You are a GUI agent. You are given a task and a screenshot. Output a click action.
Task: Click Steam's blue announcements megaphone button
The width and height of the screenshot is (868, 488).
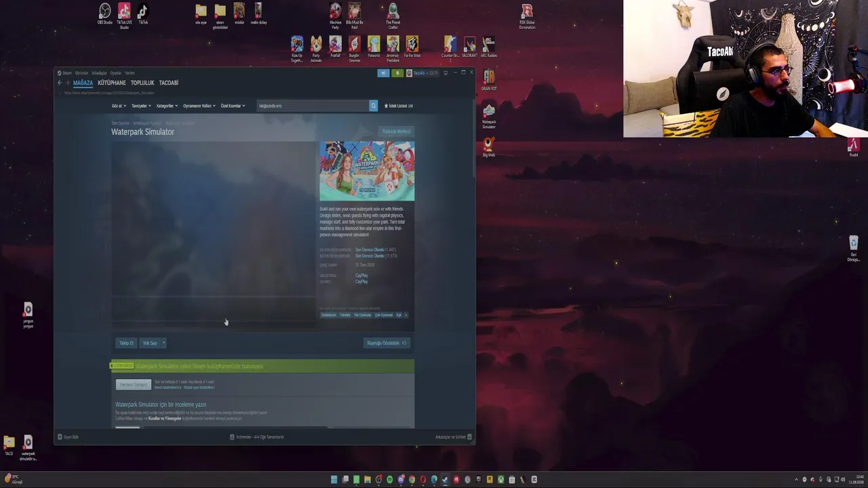point(384,73)
